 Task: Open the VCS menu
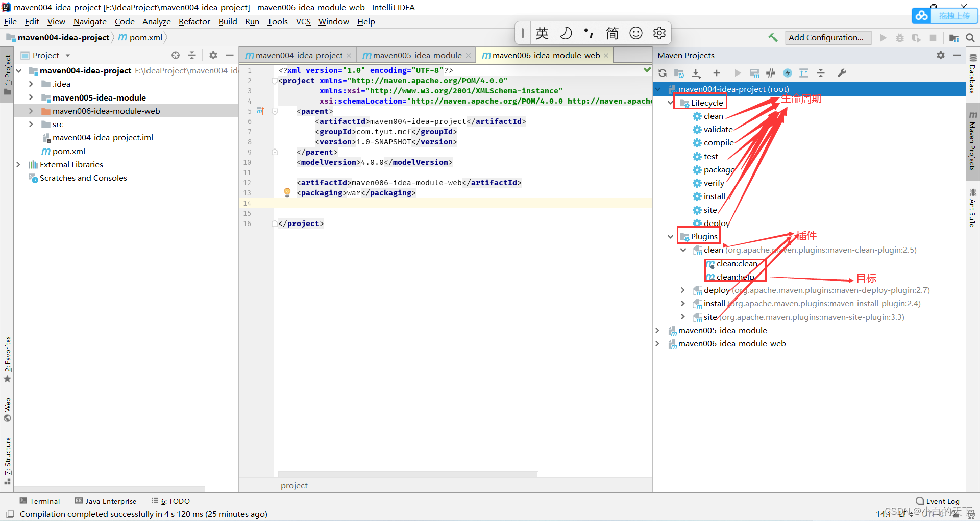click(x=303, y=21)
